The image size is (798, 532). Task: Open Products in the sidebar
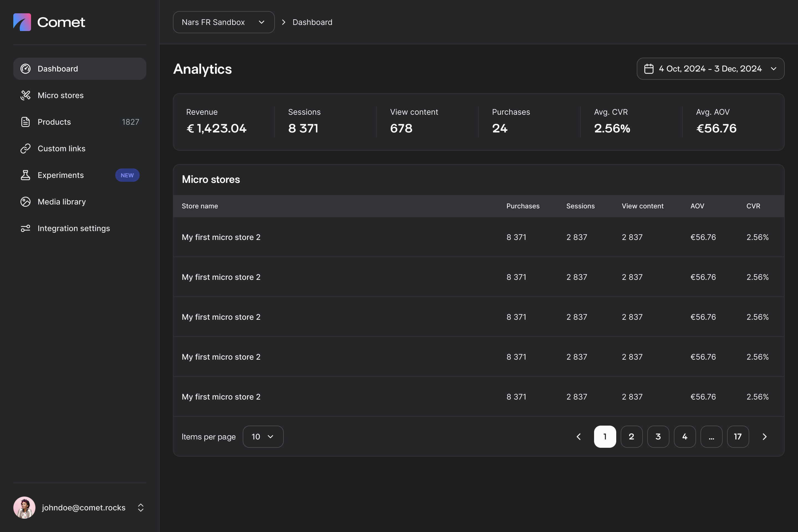[80, 122]
